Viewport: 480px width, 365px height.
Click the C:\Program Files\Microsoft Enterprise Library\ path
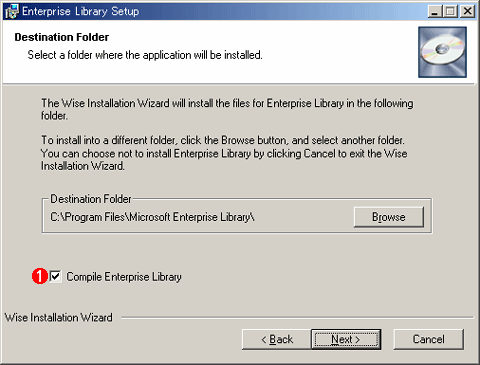[x=152, y=217]
